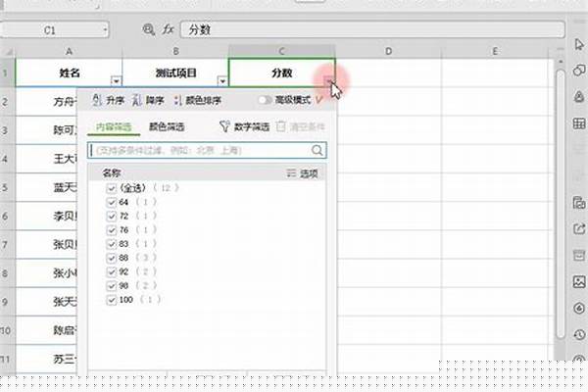Open the 姓名 column filter dropdown

(x=117, y=81)
